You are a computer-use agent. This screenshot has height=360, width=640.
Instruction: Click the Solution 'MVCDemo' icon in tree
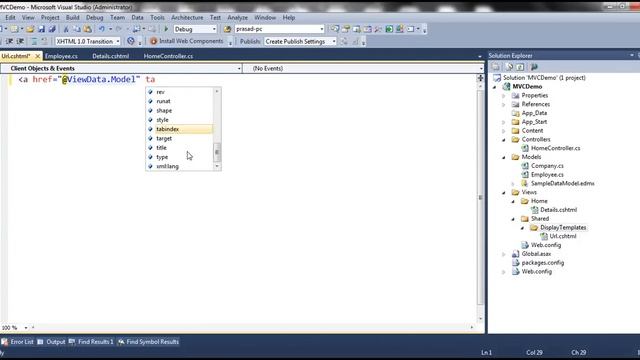[497, 78]
